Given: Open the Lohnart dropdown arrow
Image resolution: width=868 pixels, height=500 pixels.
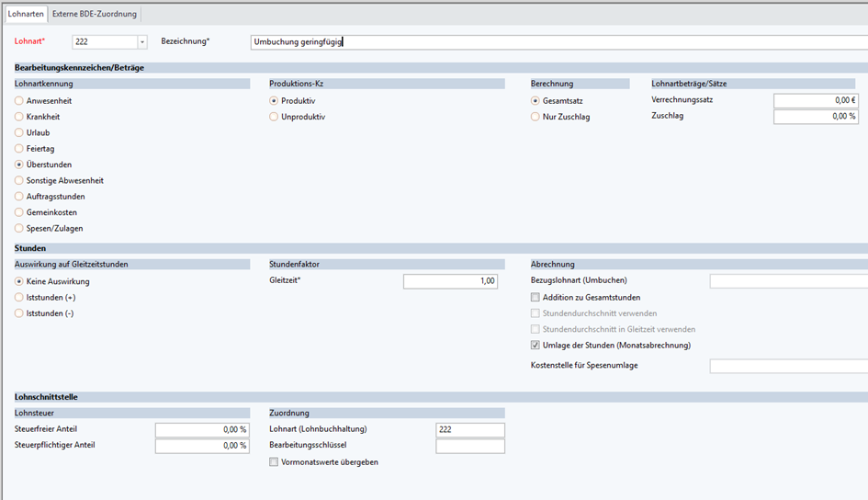Looking at the screenshot, I should pyautogui.click(x=141, y=42).
